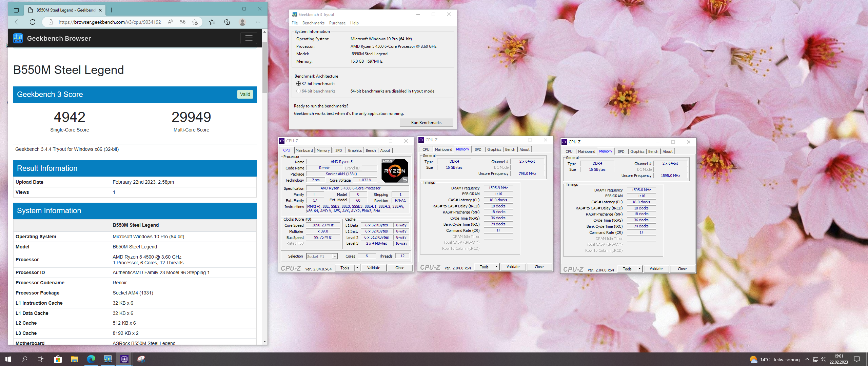This screenshot has width=868, height=366.
Task: Go back in the browser
Action: pos(18,22)
